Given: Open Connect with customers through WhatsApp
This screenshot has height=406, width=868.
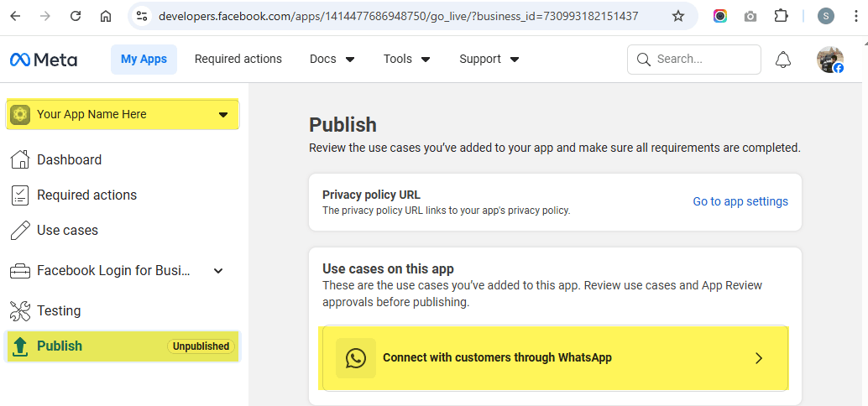Looking at the screenshot, I should [x=555, y=358].
